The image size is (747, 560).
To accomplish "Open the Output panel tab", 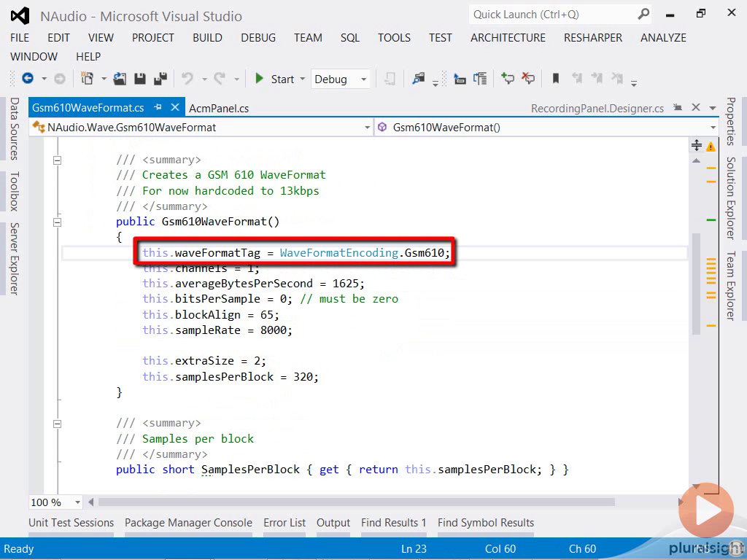I will click(x=333, y=523).
